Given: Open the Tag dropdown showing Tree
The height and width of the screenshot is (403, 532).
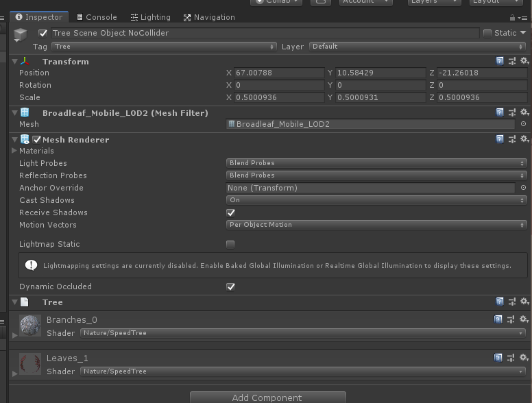Looking at the screenshot, I should pos(164,47).
